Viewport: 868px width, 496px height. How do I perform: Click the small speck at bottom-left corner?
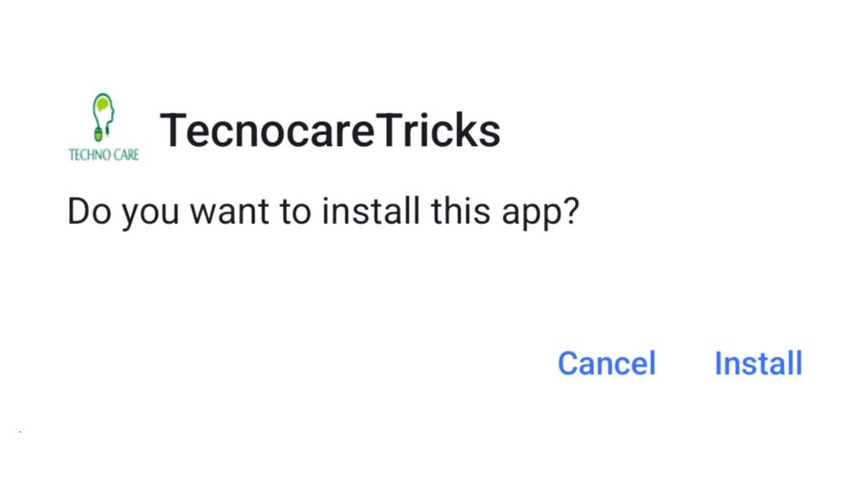click(20, 432)
